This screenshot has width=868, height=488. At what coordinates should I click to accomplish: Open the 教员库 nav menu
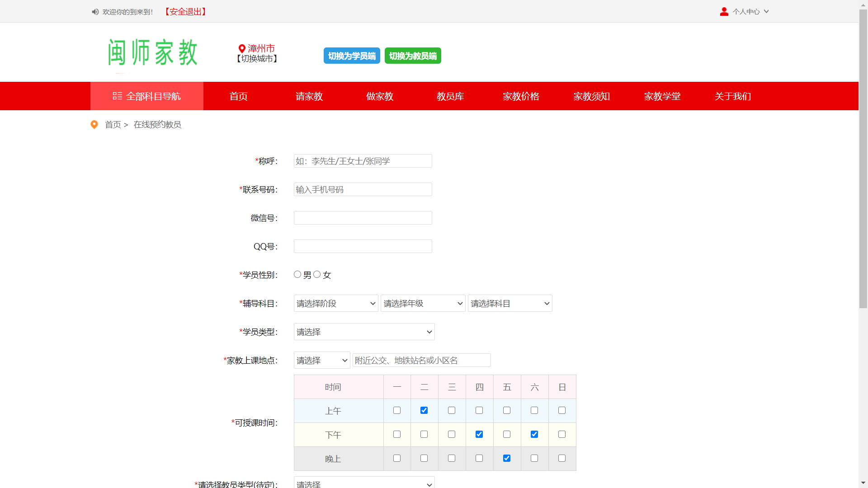(x=450, y=96)
